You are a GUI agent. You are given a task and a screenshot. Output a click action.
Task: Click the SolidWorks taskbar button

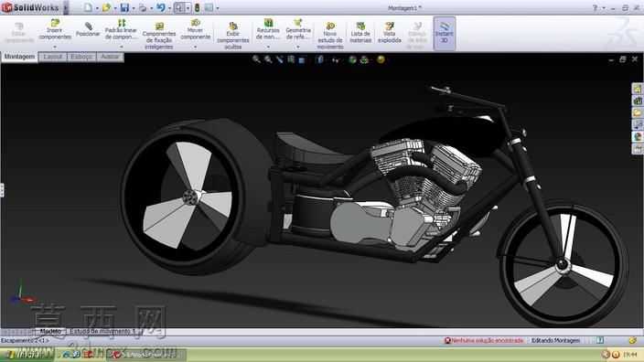[x=146, y=354]
